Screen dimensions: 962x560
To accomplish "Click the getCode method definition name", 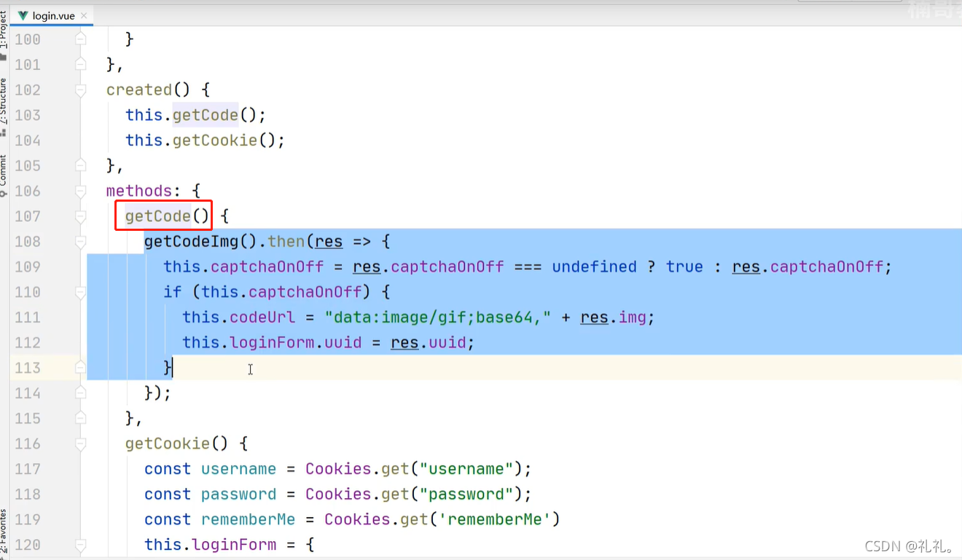I will tap(158, 216).
